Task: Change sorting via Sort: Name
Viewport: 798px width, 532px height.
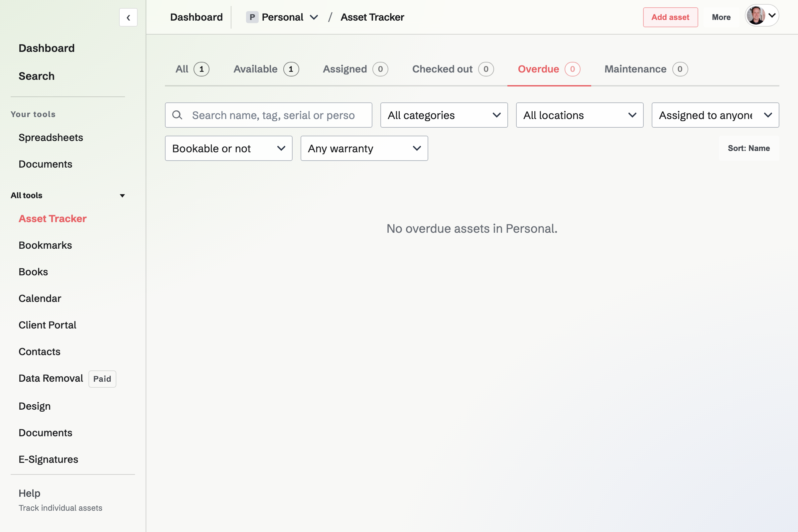Action: pyautogui.click(x=749, y=148)
